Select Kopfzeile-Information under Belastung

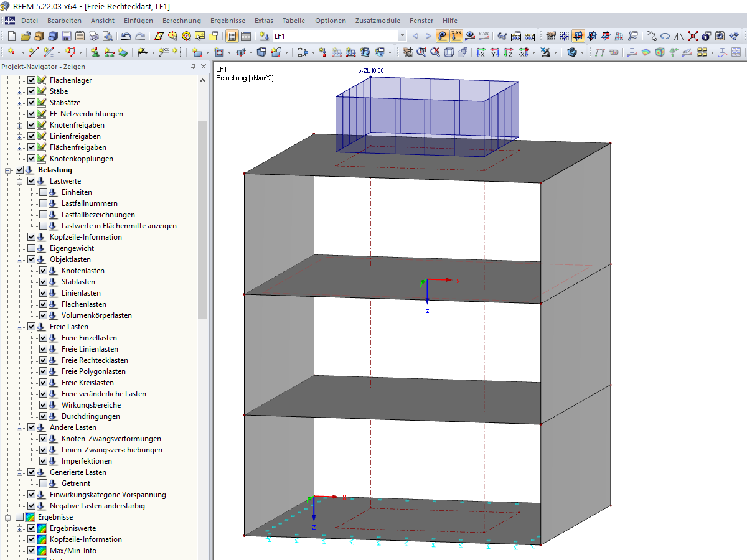(x=86, y=237)
